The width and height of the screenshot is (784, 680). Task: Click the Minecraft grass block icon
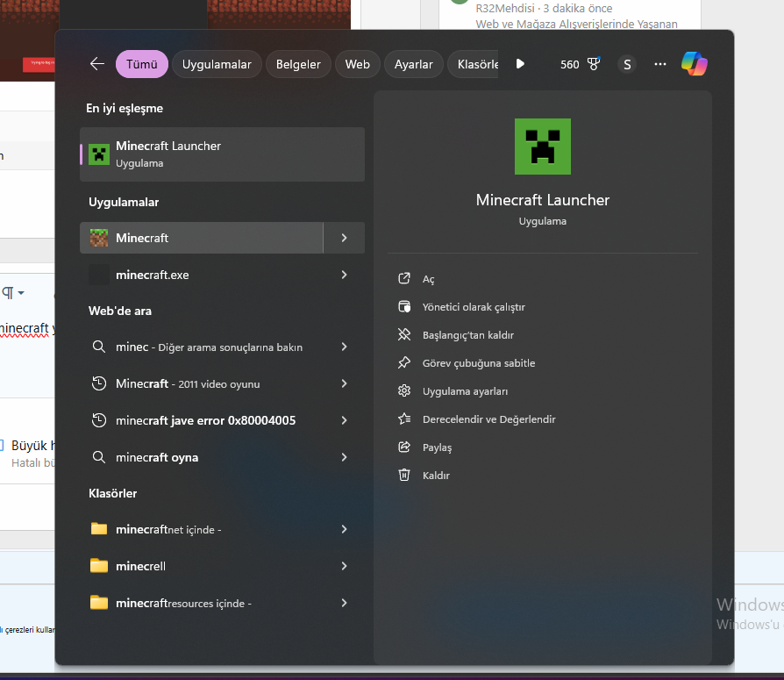pyautogui.click(x=99, y=238)
